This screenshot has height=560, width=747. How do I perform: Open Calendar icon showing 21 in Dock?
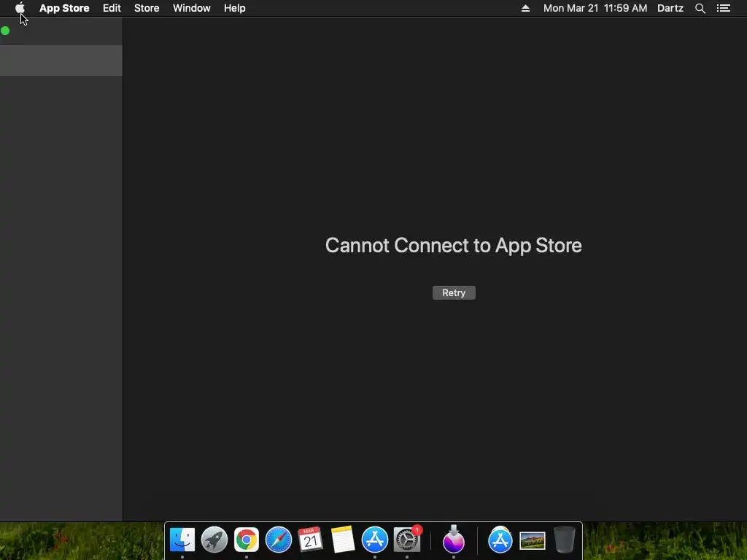tap(310, 540)
